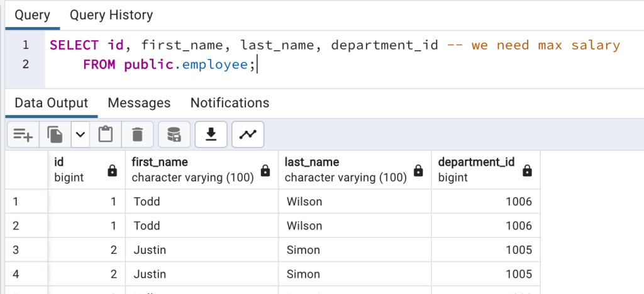Switch to the Query History tab
The height and width of the screenshot is (294, 644).
click(111, 14)
